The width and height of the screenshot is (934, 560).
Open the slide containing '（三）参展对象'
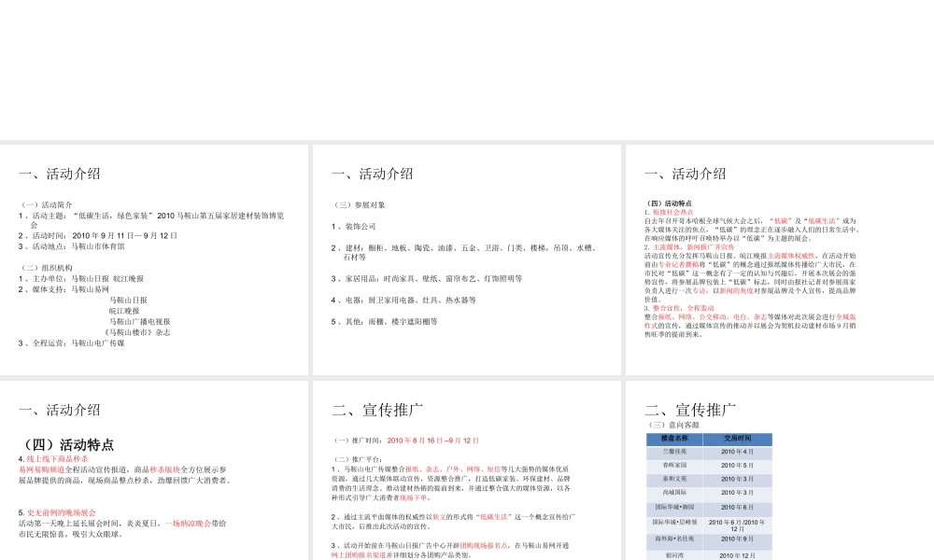[x=466, y=259]
